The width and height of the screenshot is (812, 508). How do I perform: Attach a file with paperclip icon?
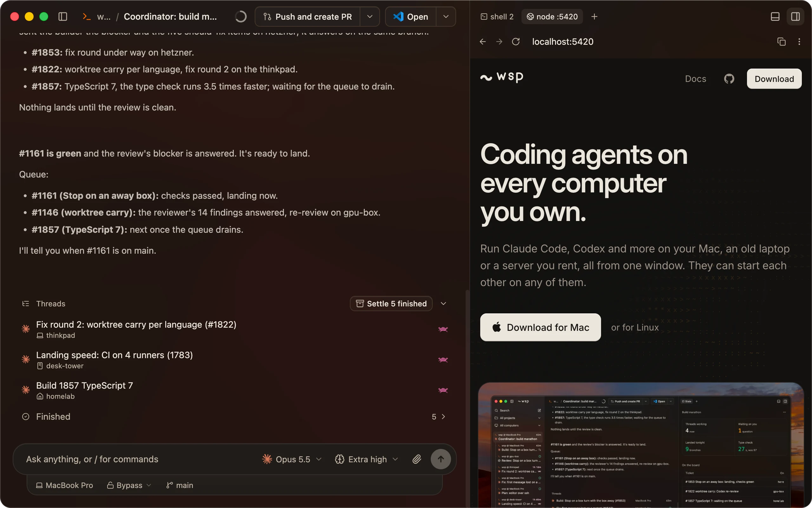[x=417, y=459]
